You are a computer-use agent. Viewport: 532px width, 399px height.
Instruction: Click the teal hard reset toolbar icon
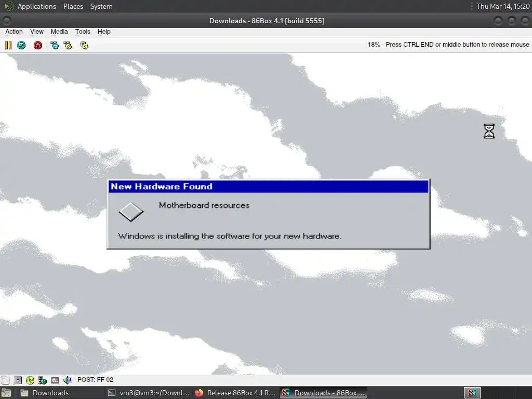21,45
